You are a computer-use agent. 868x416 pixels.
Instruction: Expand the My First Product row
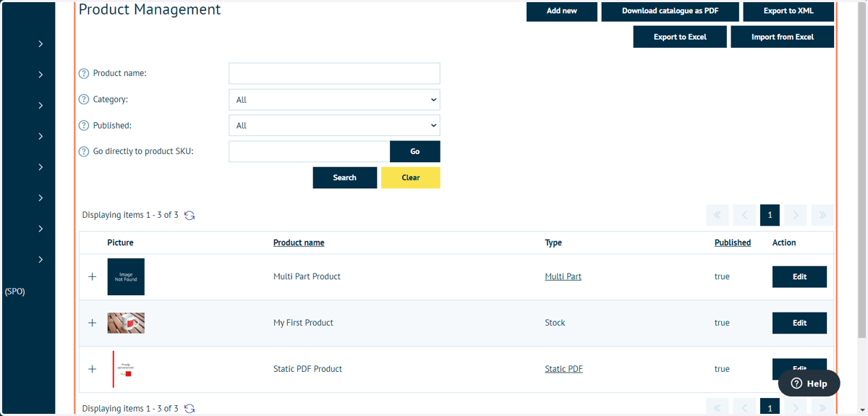click(92, 323)
